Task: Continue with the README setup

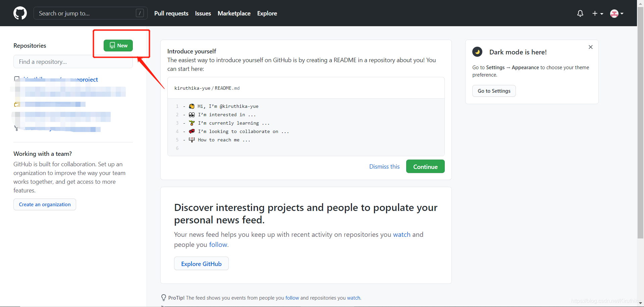Action: coord(425,167)
